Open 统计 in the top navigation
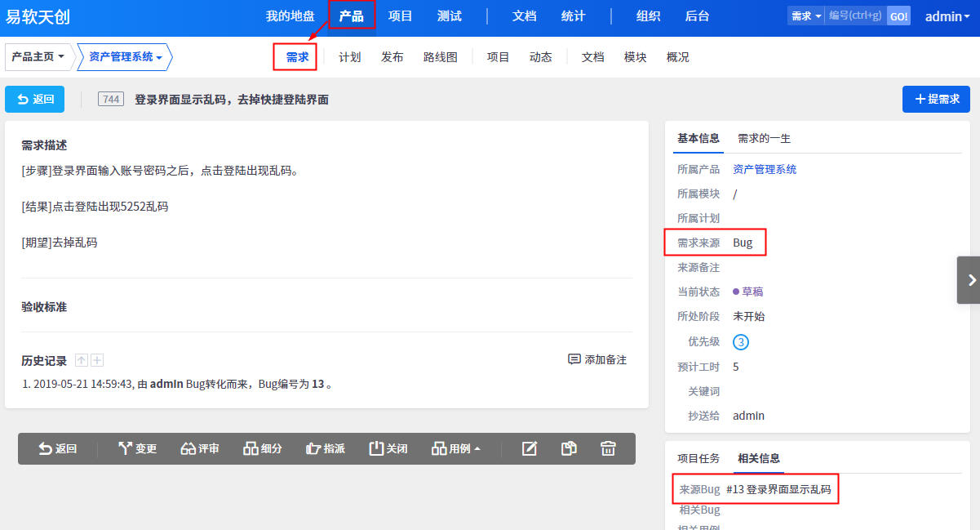This screenshot has height=530, width=980. click(x=573, y=16)
